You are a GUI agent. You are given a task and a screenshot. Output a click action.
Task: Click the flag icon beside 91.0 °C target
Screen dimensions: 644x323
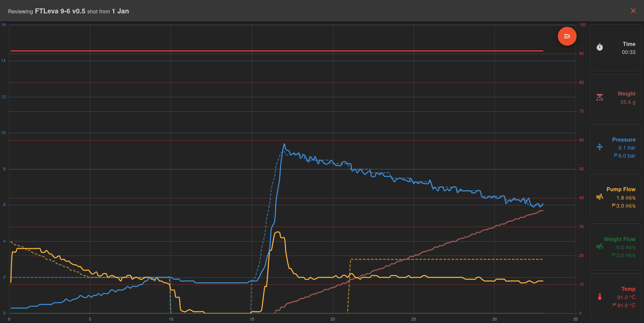point(614,305)
